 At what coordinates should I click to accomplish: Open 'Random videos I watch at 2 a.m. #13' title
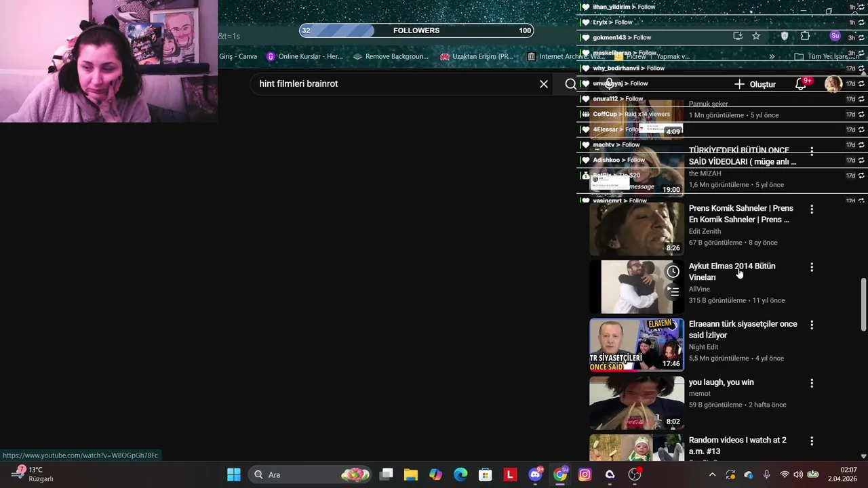point(737,446)
